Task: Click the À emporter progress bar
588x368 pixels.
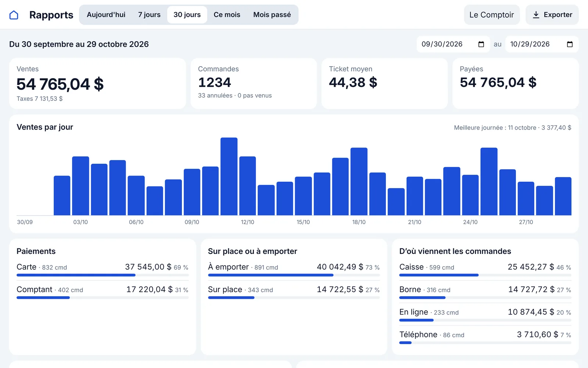Action: [x=294, y=275]
